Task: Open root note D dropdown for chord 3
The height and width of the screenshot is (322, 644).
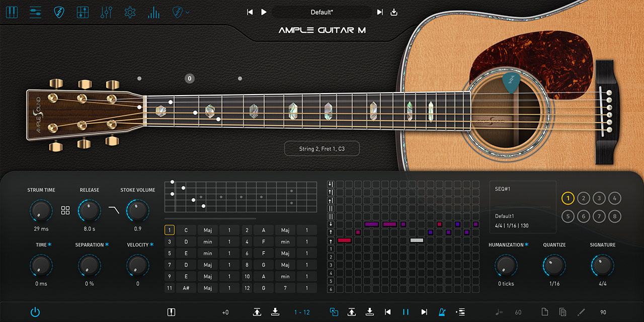Action: click(x=186, y=242)
